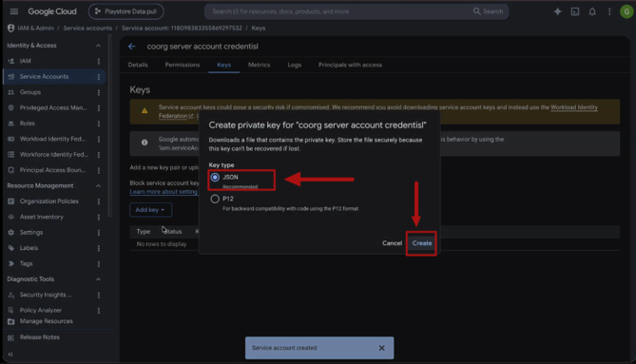Viewport: 636px width, 364px height.
Task: Click IAM & Admin breadcrumb
Action: coord(36,28)
